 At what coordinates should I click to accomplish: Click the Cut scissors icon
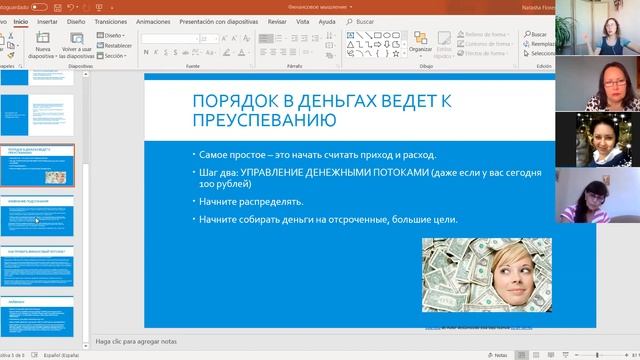pos(11,36)
